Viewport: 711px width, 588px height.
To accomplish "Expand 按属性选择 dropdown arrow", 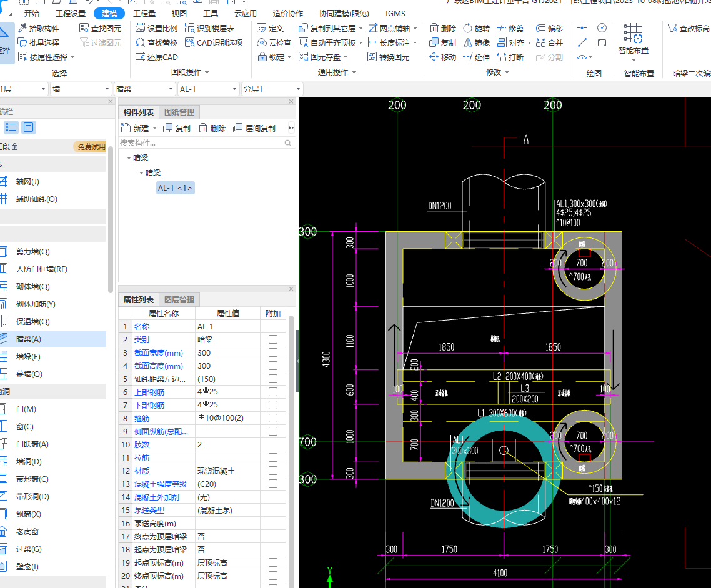I will click(x=72, y=57).
